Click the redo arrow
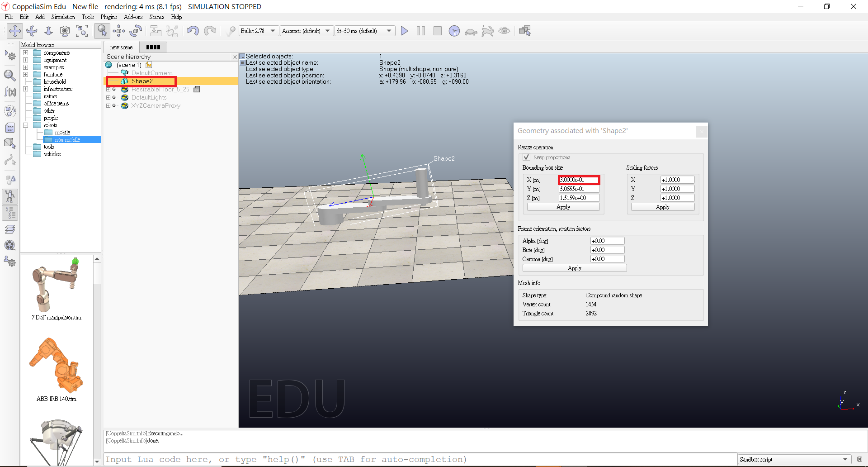The height and width of the screenshot is (467, 868). coord(210,31)
